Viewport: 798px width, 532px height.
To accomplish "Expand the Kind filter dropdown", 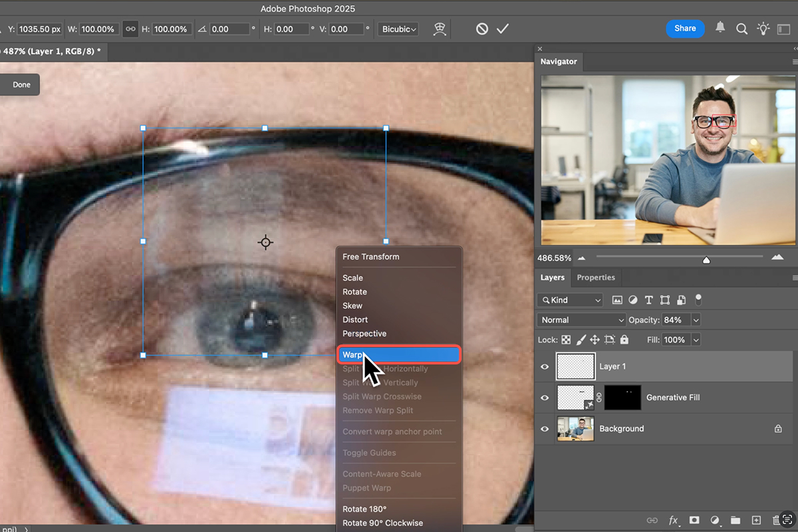I will (x=570, y=300).
